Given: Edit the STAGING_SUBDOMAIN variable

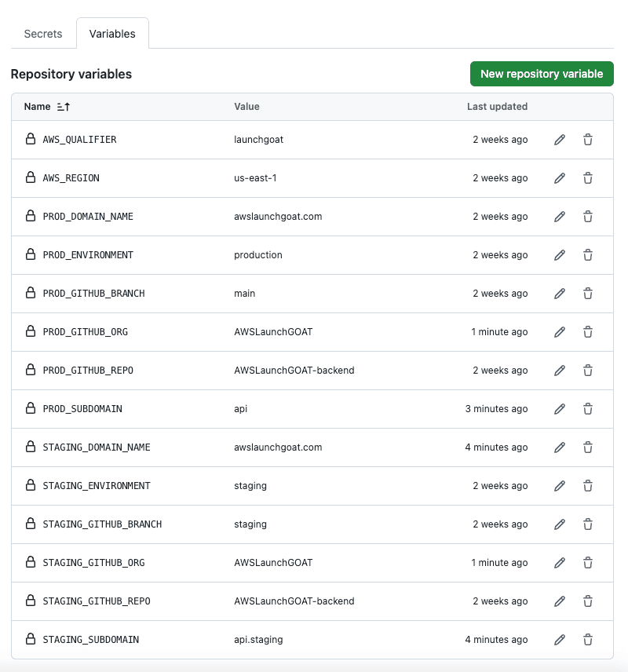Looking at the screenshot, I should (560, 640).
